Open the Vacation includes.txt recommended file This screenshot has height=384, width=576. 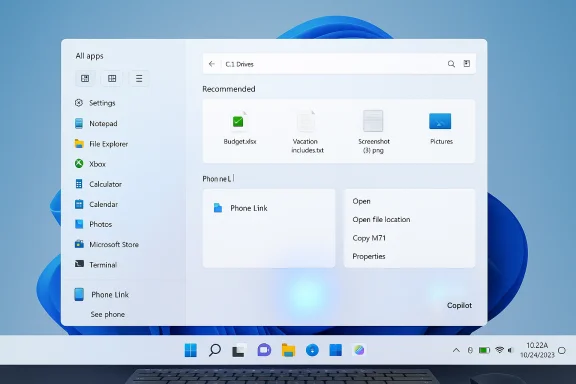[307, 132]
